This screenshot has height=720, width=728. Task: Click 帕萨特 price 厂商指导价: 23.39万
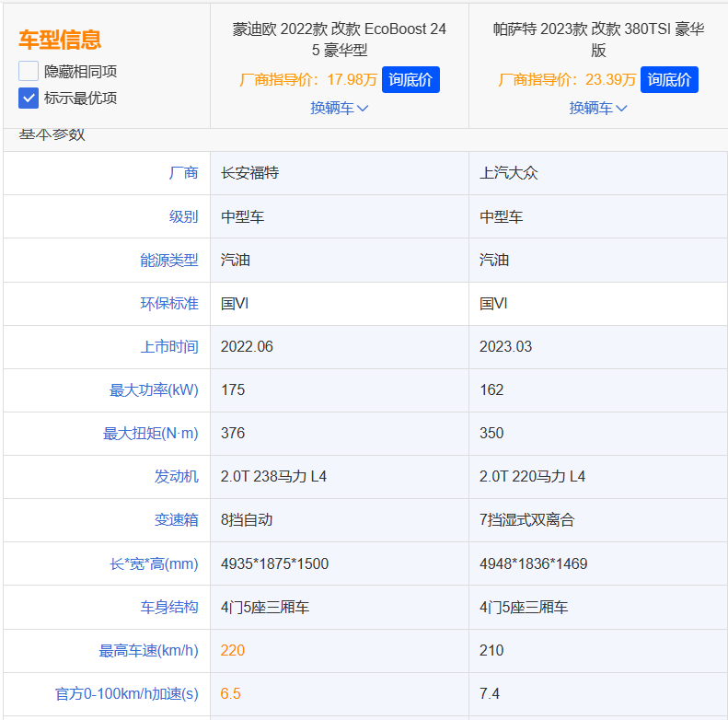click(566, 79)
